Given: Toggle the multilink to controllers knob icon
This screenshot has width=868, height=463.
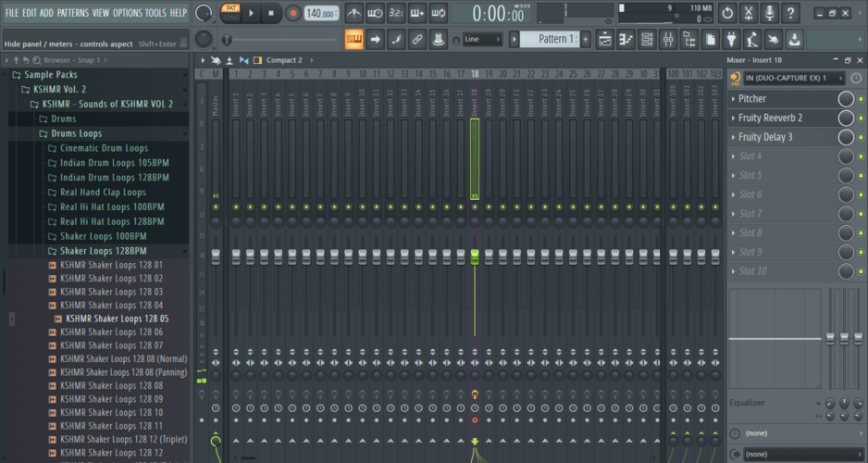Looking at the screenshot, I should tap(439, 39).
